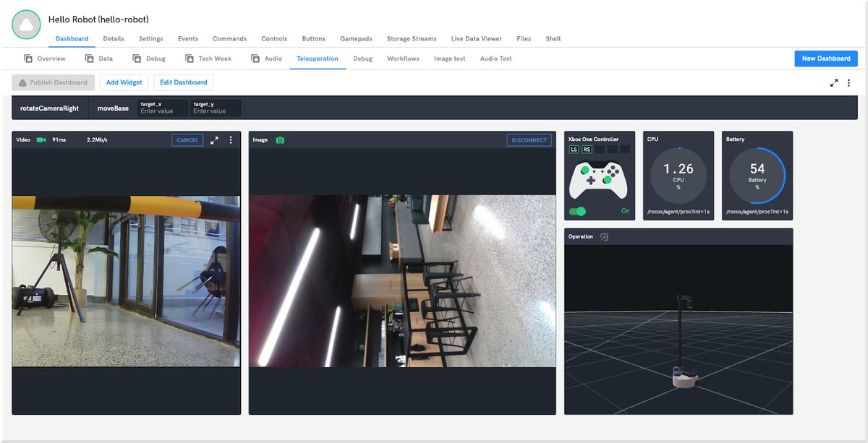Select the Image test dashboard tab
The image size is (868, 443).
(449, 59)
